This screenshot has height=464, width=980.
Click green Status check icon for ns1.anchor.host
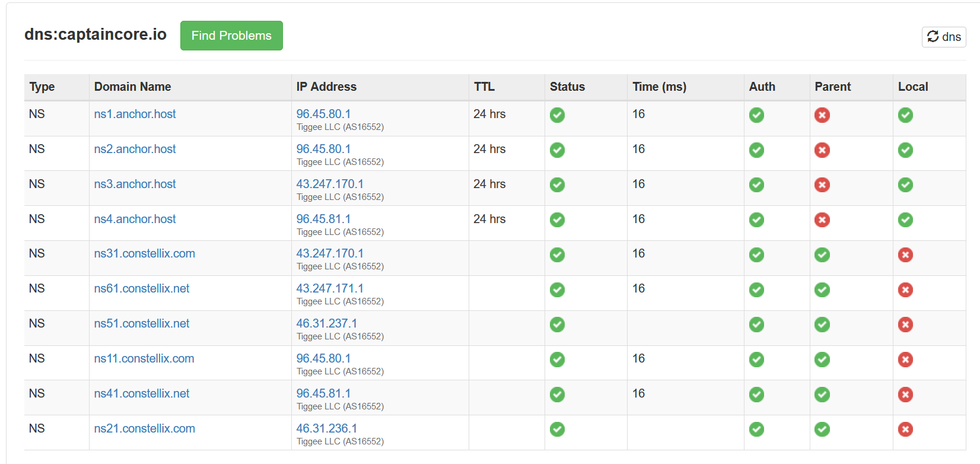557,115
